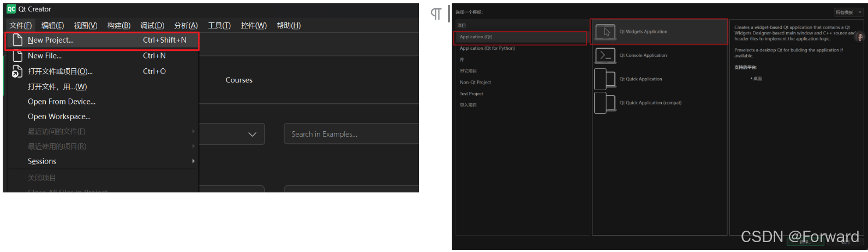868x252 pixels.
Task: Expand the 最近访问的文件(F) submenu arrow
Action: click(x=194, y=131)
